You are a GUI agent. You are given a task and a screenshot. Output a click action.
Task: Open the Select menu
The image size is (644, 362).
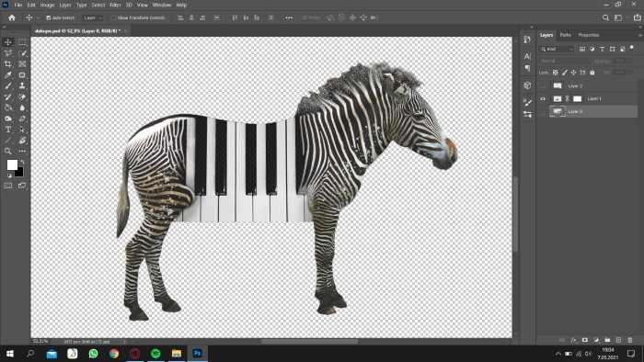coord(98,5)
